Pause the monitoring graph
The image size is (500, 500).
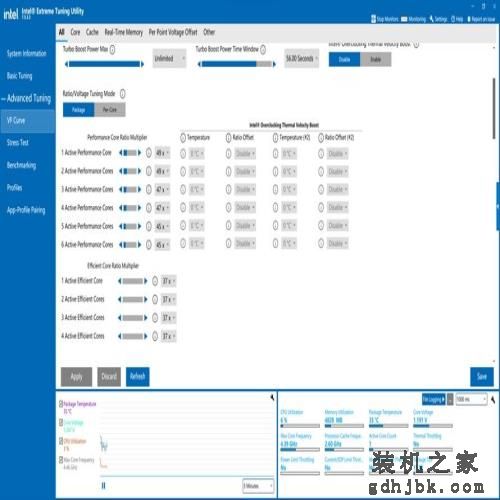point(103,486)
